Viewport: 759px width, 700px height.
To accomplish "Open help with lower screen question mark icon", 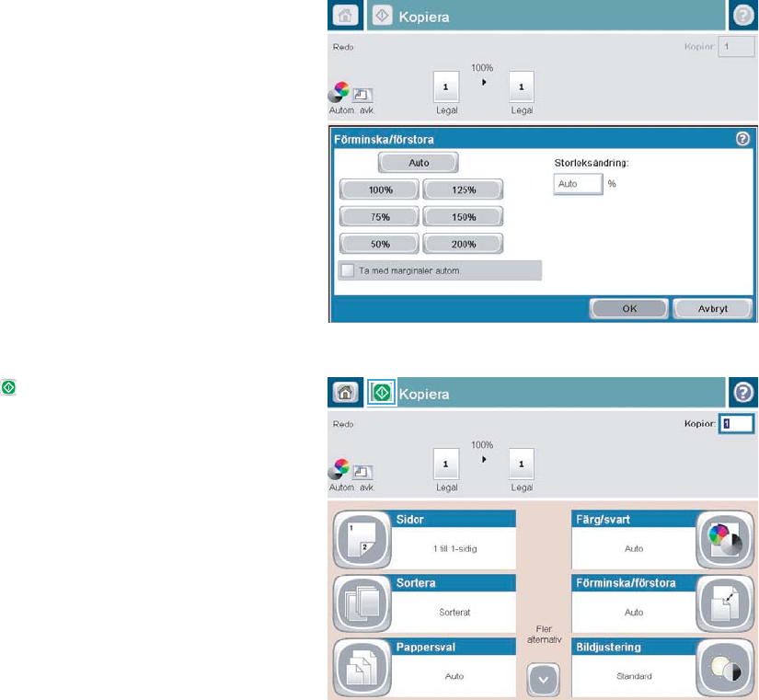I will click(x=743, y=393).
